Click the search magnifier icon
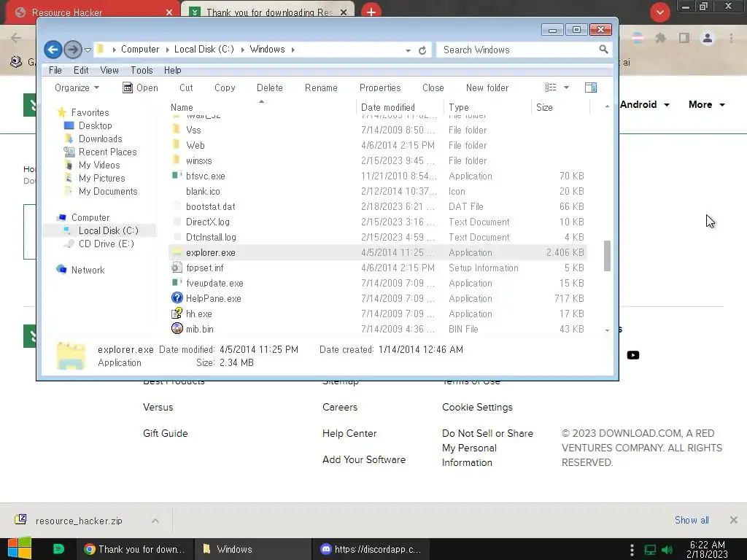This screenshot has height=560, width=747. 603,49
